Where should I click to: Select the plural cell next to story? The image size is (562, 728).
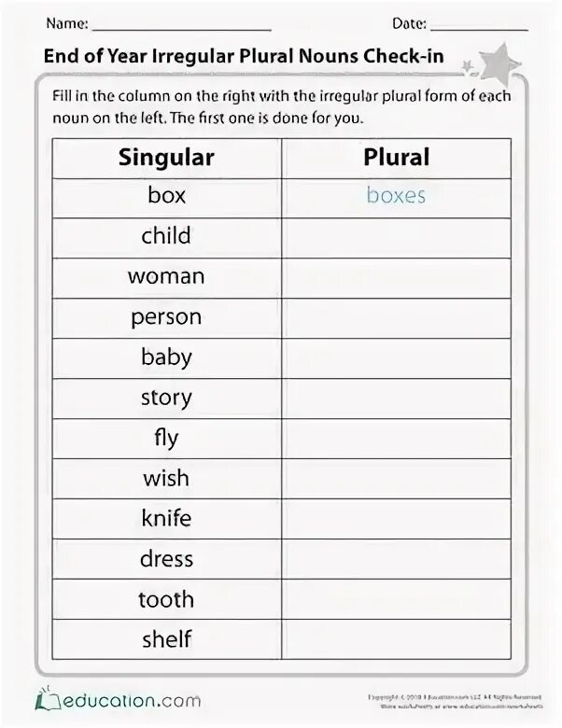(x=396, y=399)
